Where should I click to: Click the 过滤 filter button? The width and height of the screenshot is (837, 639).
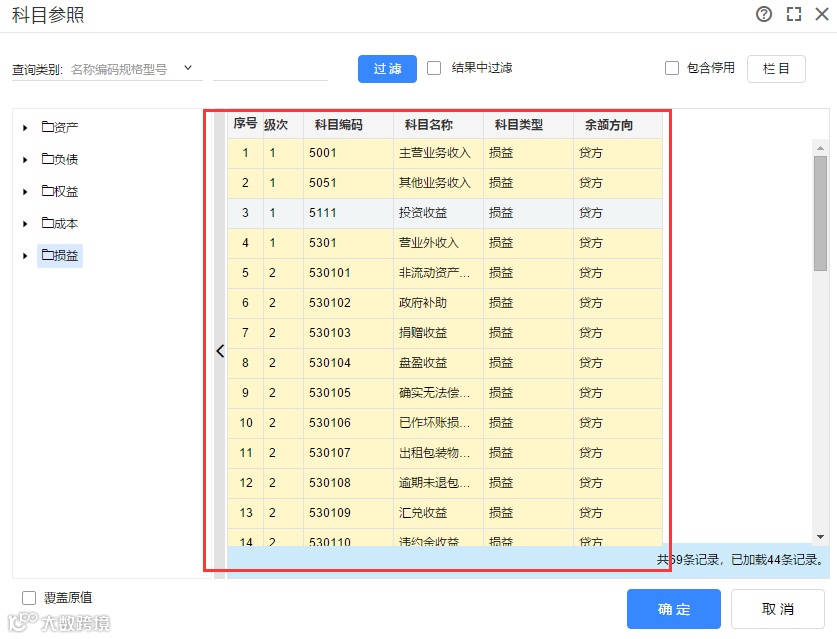387,69
